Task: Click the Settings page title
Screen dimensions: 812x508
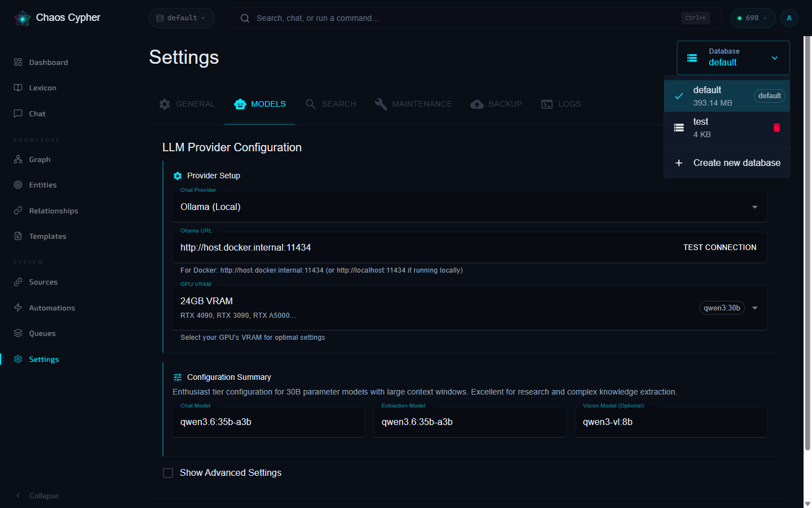Action: [x=184, y=57]
